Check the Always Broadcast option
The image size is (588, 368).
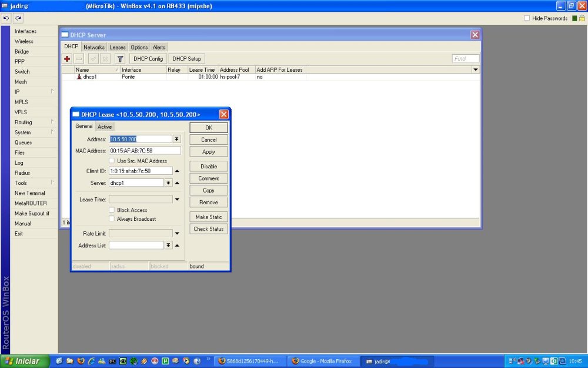pyautogui.click(x=112, y=218)
